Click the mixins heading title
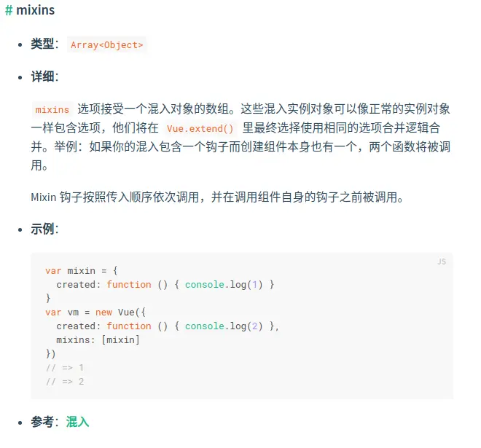 (x=35, y=10)
